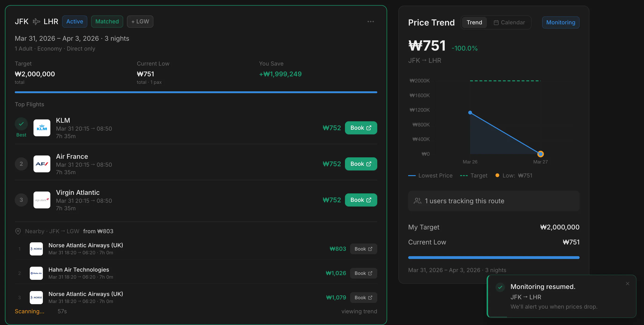Click the blue progress bar under Current Low
Screen dimensions: 644x325
pyautogui.click(x=493, y=258)
